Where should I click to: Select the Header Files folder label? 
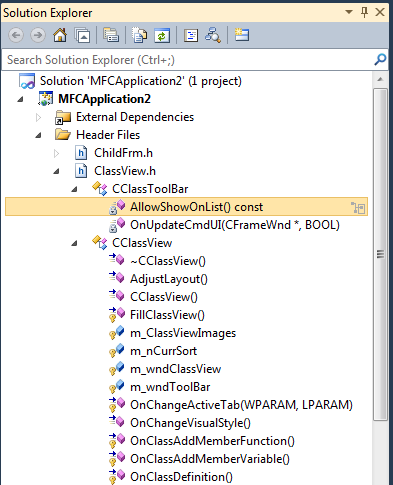click(108, 135)
